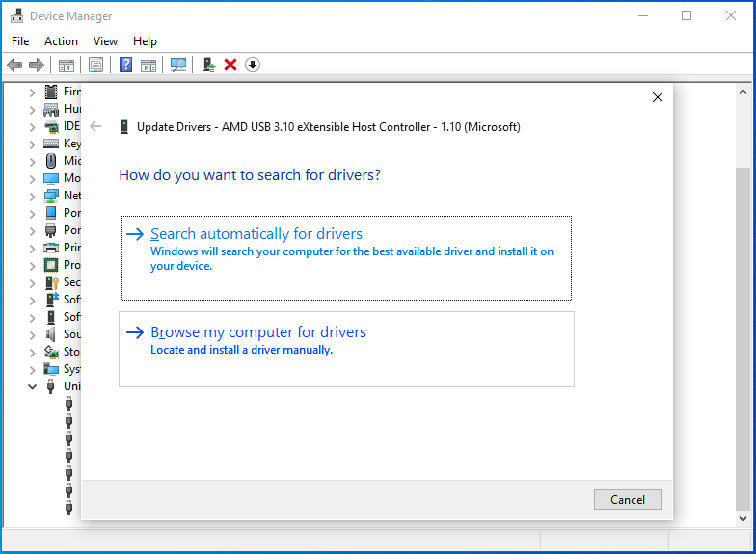Click the blue Help toolbar icon
The height and width of the screenshot is (554, 756).
pos(125,65)
